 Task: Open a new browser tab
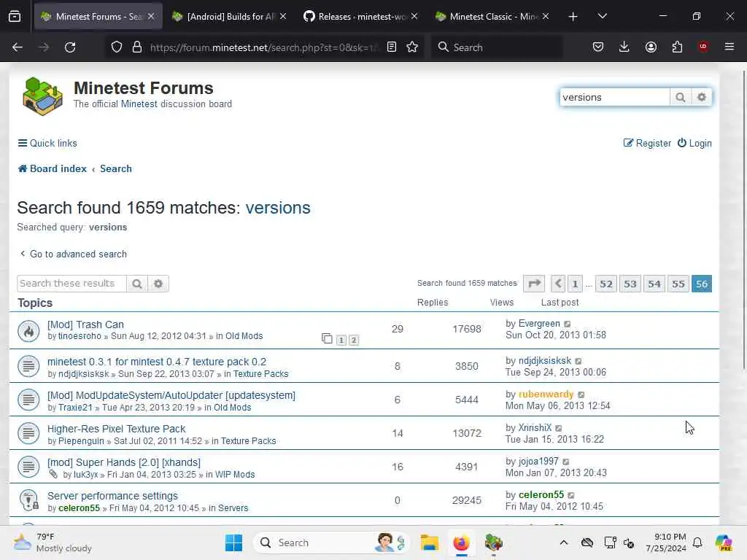point(573,17)
